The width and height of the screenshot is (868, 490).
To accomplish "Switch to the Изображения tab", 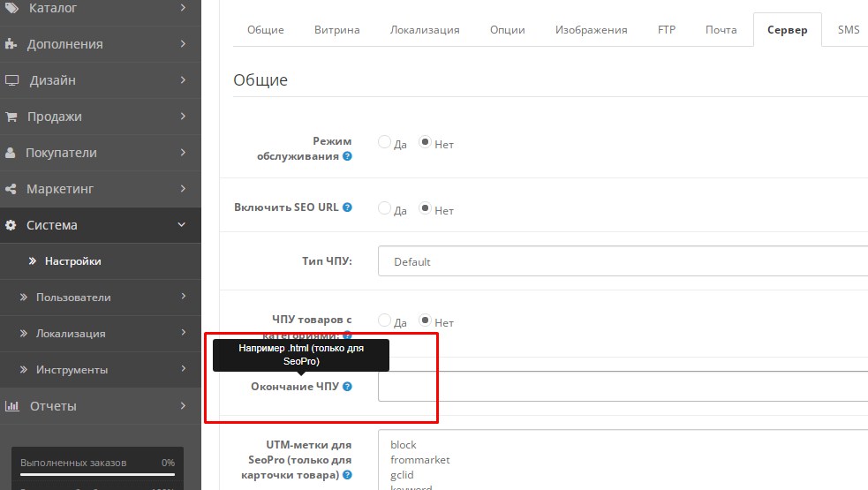I will tap(592, 30).
